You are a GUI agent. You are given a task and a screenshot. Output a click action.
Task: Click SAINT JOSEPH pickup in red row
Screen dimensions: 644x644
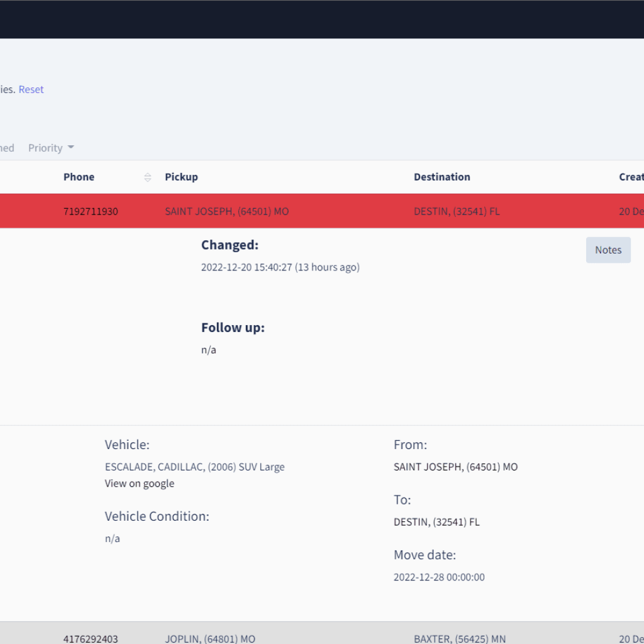pos(226,211)
